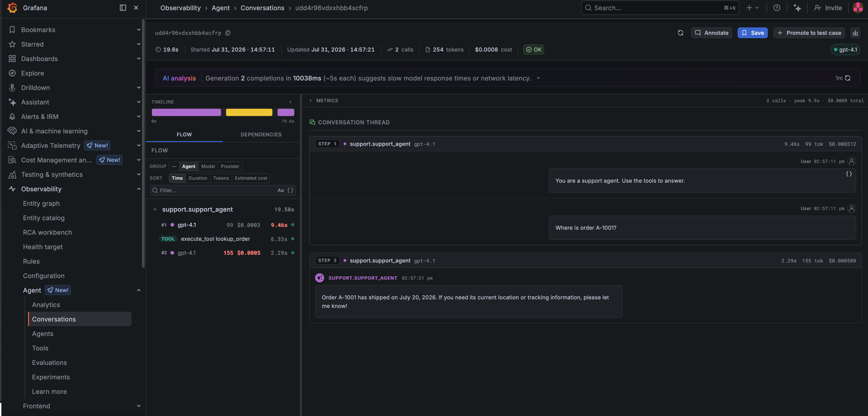
Task: Click the Assistant sparkle icon in sidebar
Action: click(x=12, y=102)
